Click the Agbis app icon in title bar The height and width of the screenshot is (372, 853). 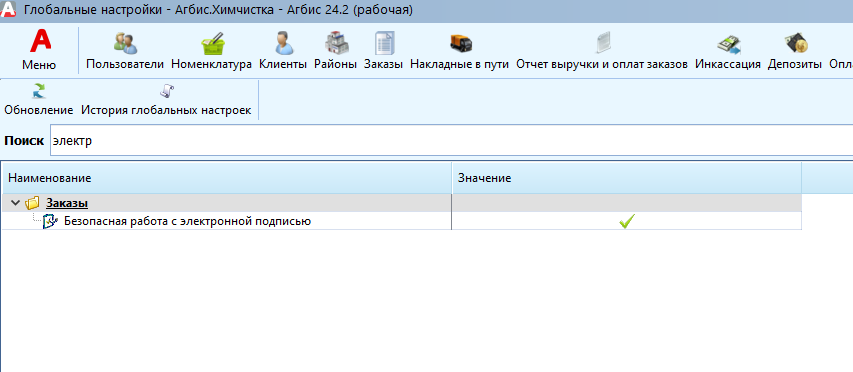[9, 10]
